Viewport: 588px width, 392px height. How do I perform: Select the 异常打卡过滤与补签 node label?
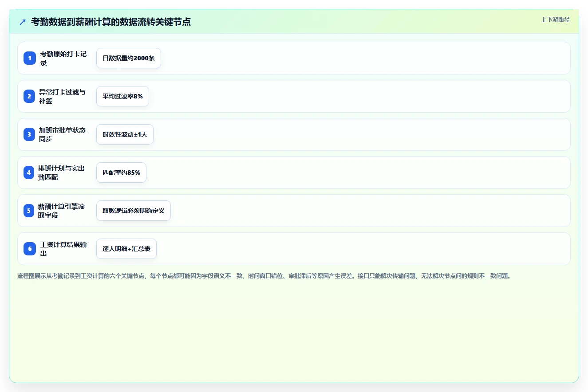(62, 96)
